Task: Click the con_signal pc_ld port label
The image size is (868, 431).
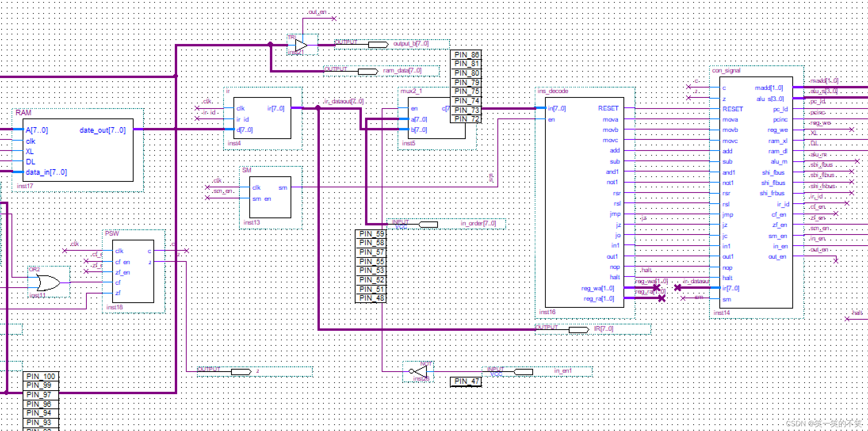Action: pyautogui.click(x=780, y=109)
